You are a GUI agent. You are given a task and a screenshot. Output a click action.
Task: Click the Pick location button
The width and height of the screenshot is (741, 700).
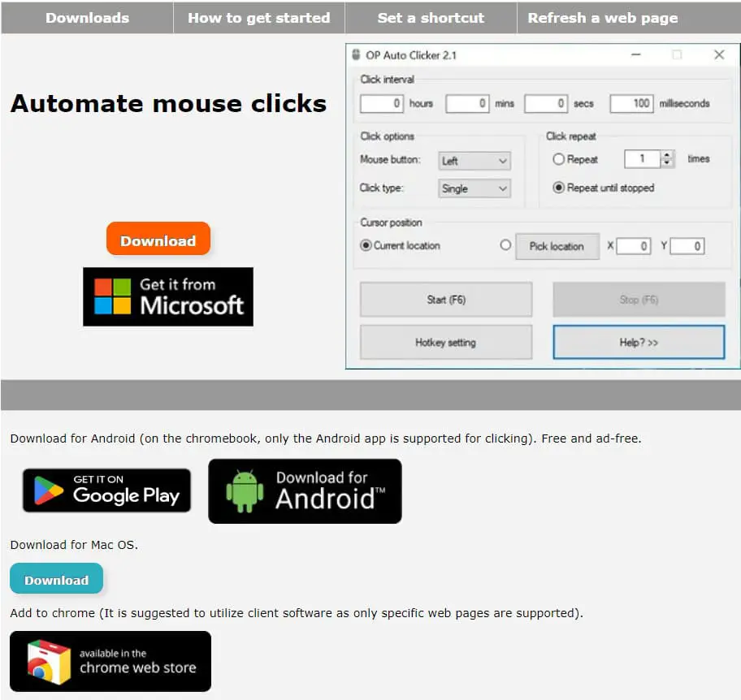[x=557, y=246]
